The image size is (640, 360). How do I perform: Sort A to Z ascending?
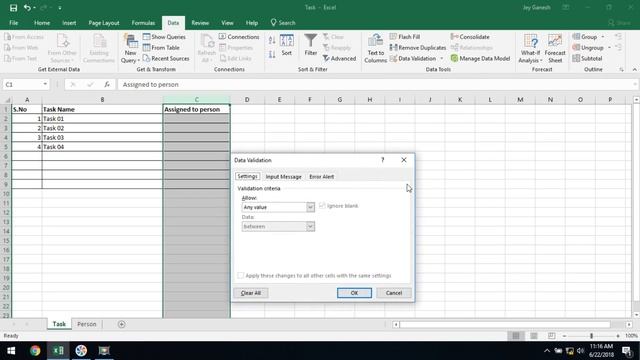(x=272, y=40)
